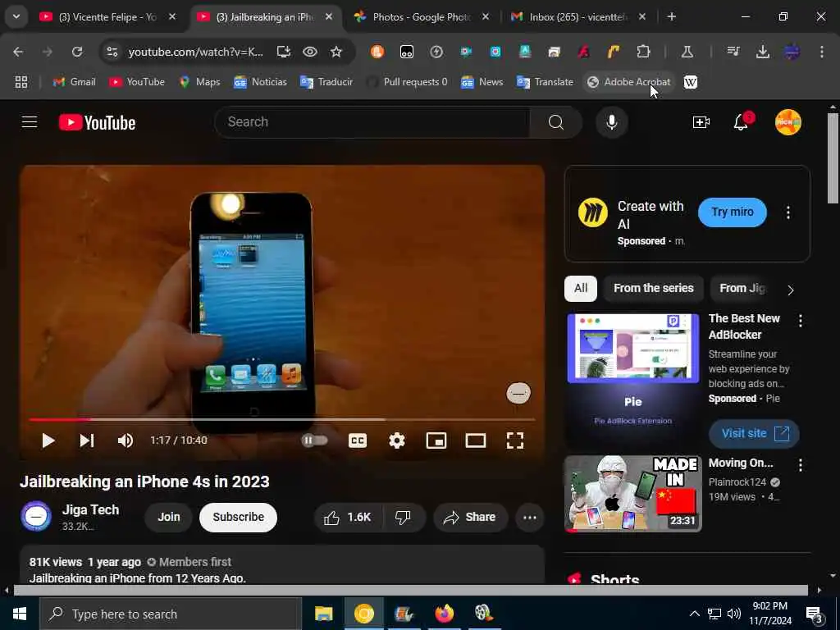Image resolution: width=840 pixels, height=630 pixels.
Task: Open more actions ellipsis below the video
Action: (x=529, y=517)
